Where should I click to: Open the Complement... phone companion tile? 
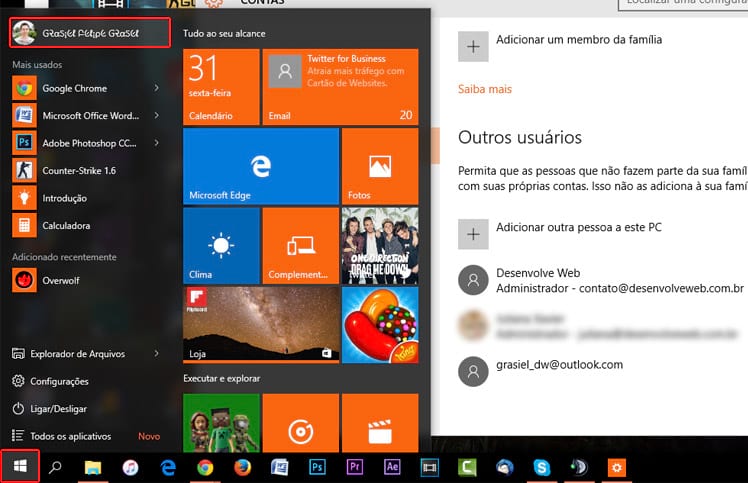pos(301,246)
